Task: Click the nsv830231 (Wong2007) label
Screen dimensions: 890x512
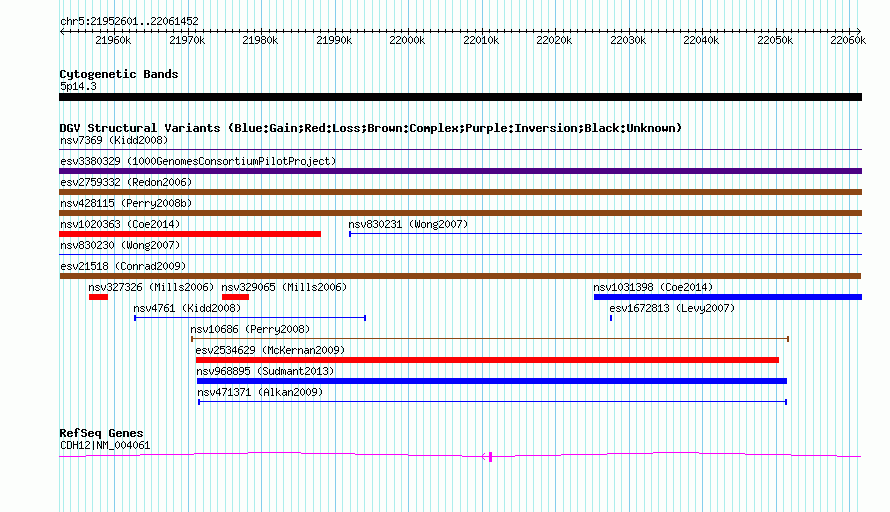Action: [x=408, y=224]
